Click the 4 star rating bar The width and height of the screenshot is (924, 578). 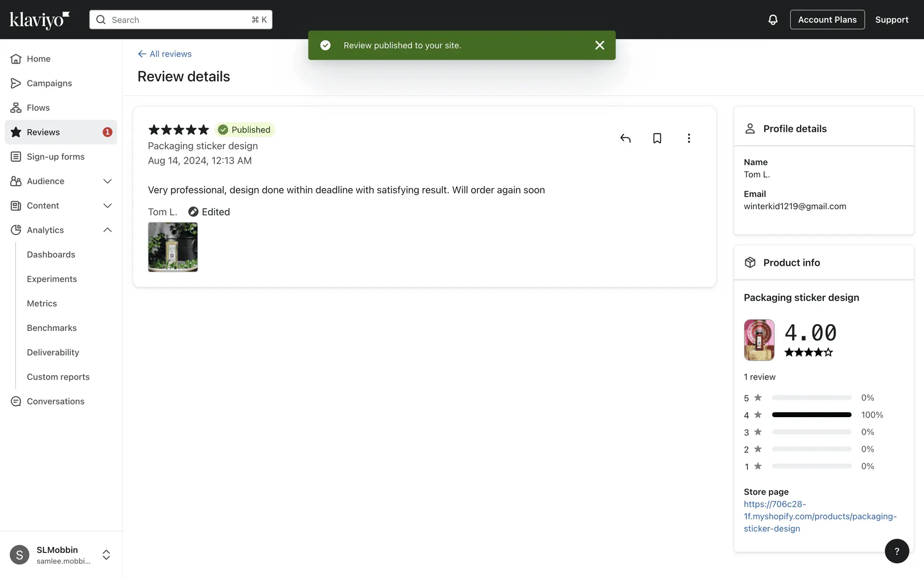pos(811,415)
